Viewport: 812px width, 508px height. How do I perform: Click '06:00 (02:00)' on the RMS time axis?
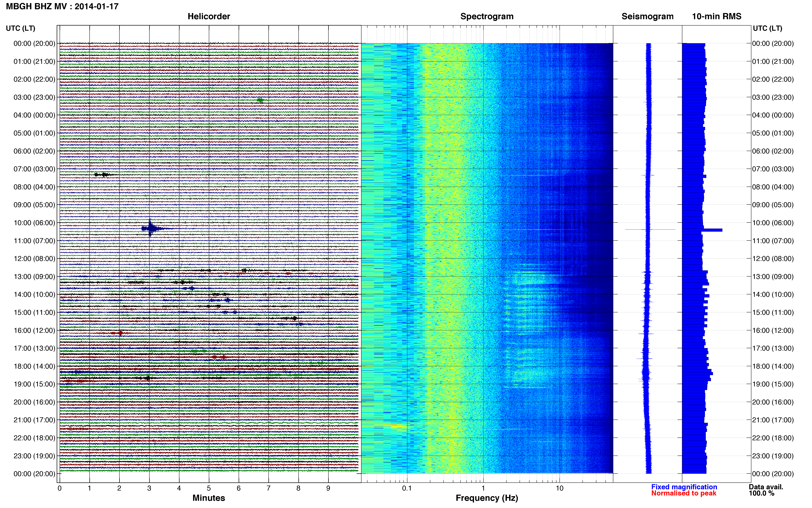773,151
